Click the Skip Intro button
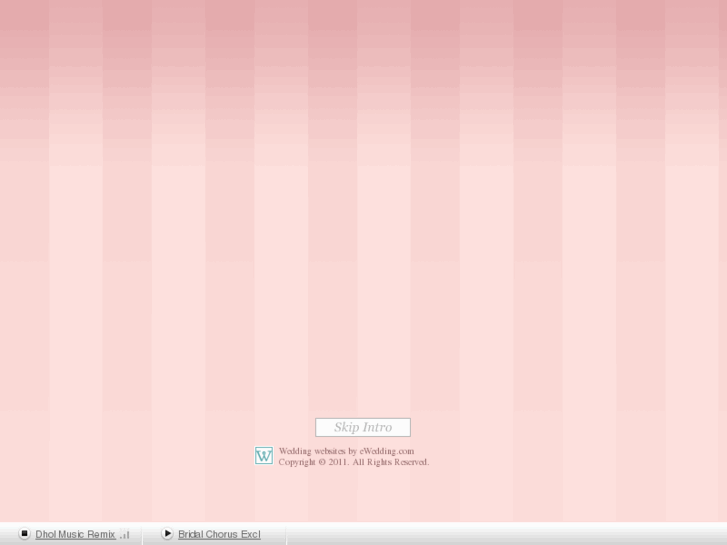Image resolution: width=727 pixels, height=545 pixels. pos(363,427)
